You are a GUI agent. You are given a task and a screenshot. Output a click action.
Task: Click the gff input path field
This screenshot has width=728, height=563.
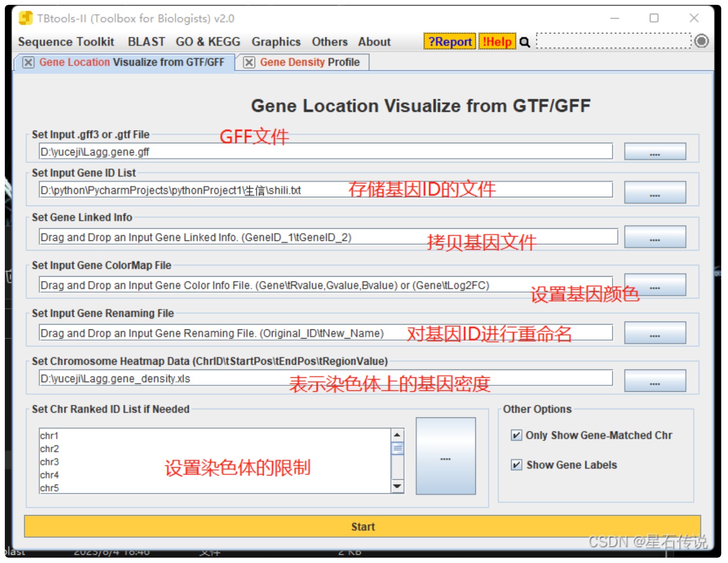click(326, 151)
